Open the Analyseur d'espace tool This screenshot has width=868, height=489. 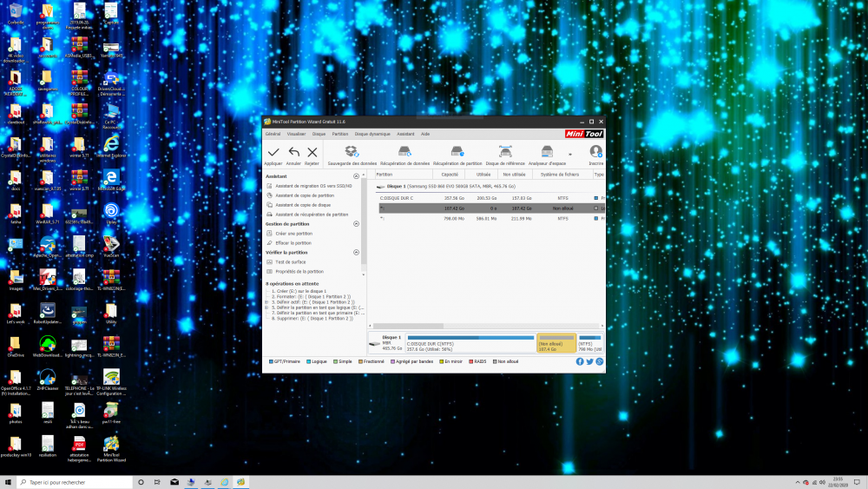pyautogui.click(x=547, y=153)
